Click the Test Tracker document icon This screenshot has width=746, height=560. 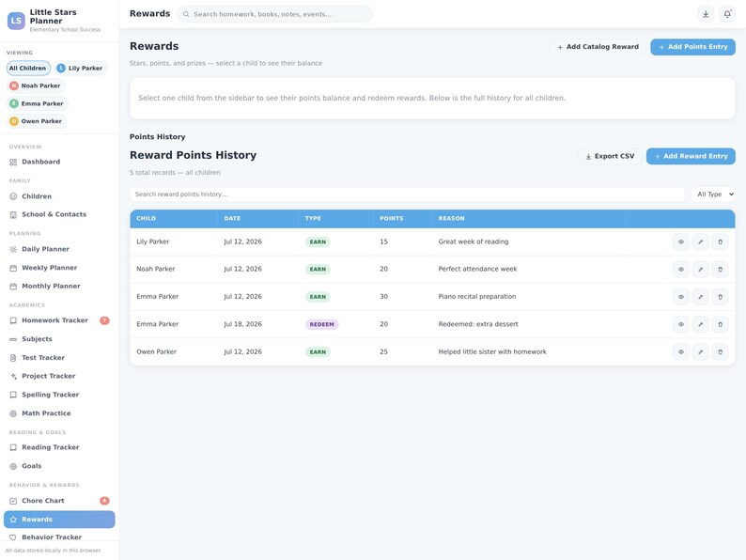click(x=13, y=358)
